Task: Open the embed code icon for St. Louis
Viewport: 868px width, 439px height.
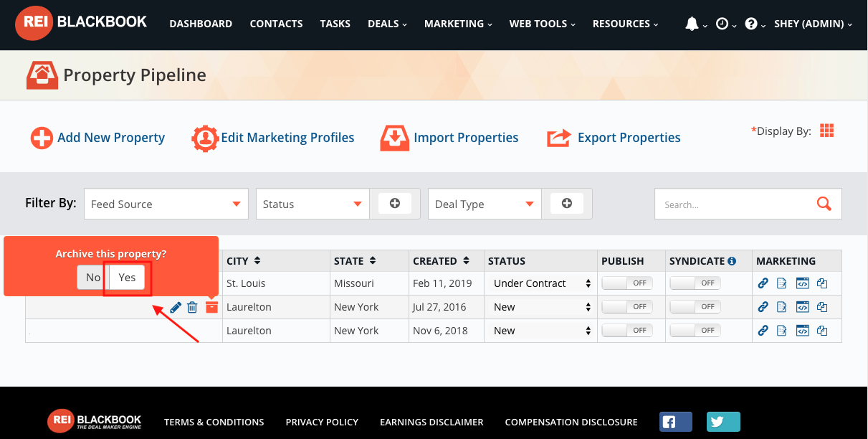Action: [803, 283]
